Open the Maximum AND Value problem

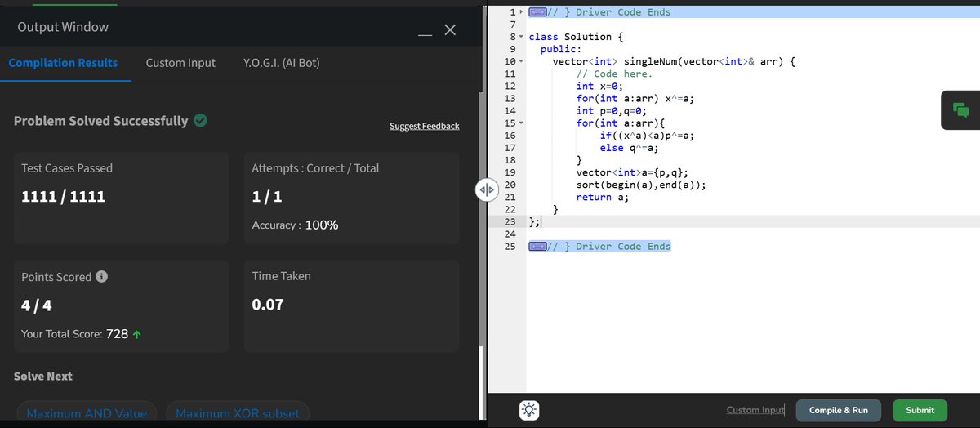(x=87, y=413)
